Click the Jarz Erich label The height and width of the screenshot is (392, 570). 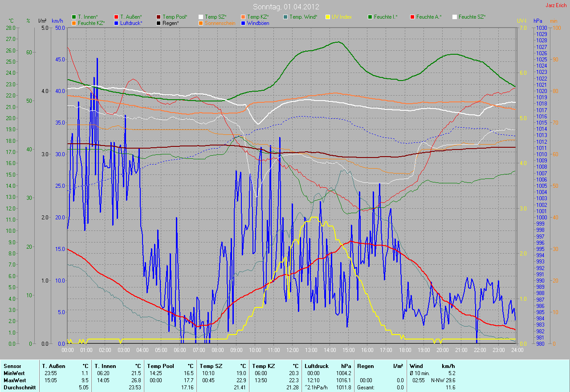coord(556,5)
